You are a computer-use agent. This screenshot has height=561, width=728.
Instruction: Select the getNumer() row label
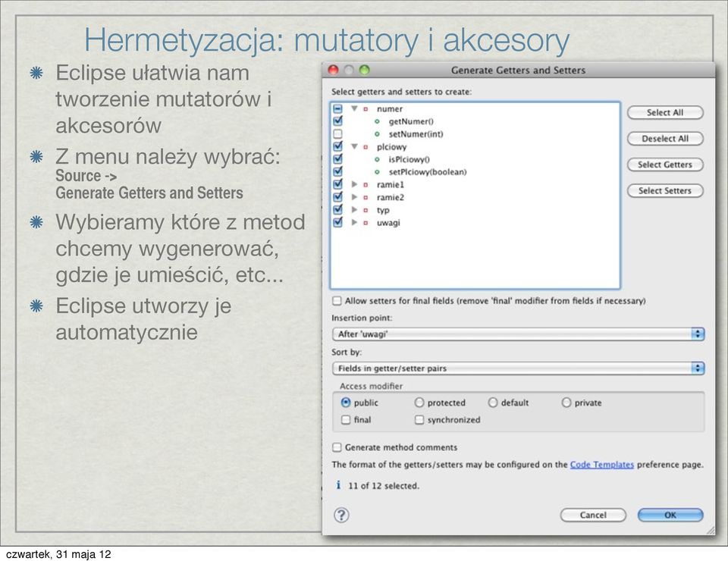point(411,121)
